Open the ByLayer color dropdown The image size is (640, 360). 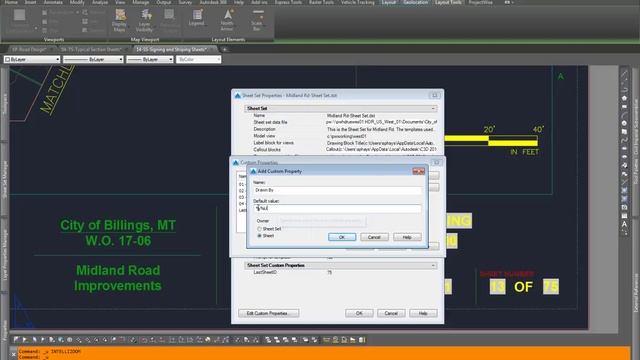click(x=32, y=60)
